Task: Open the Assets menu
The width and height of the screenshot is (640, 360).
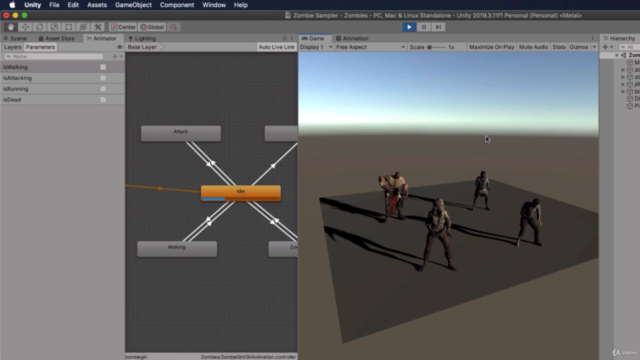Action: point(97,5)
